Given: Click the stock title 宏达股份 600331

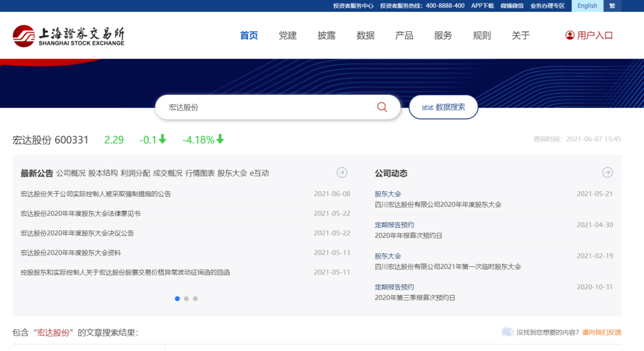Looking at the screenshot, I should point(51,140).
